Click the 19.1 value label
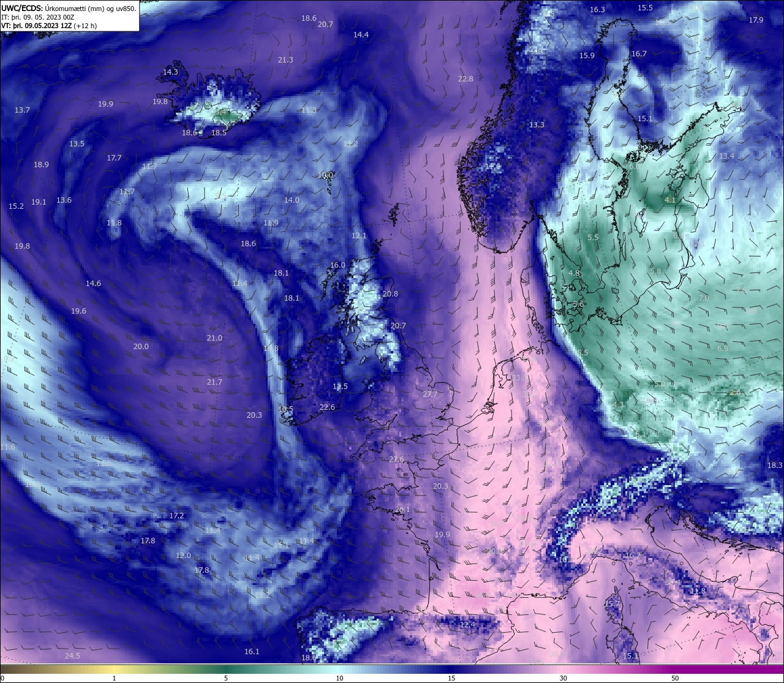The height and width of the screenshot is (683, 784). pyautogui.click(x=39, y=202)
